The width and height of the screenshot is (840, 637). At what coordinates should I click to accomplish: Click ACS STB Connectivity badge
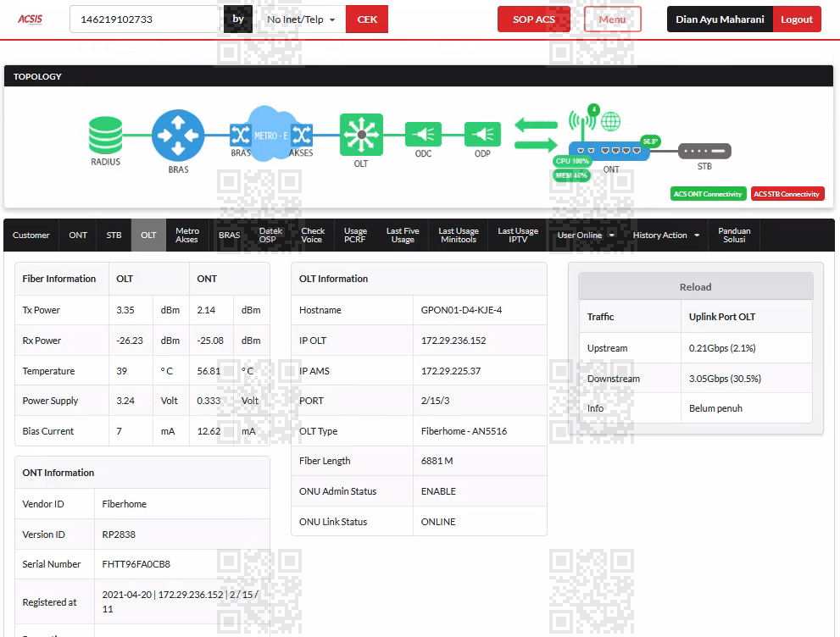coord(787,194)
